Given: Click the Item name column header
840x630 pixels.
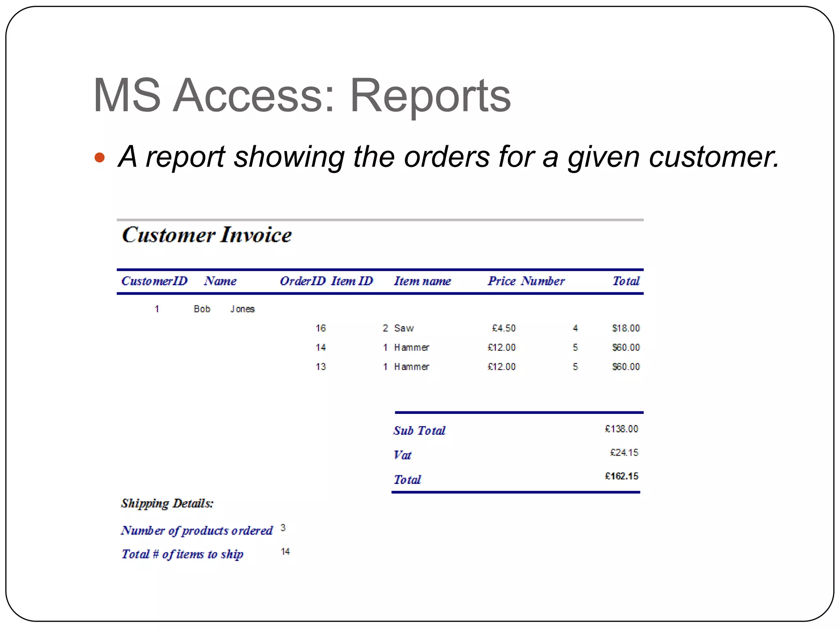Looking at the screenshot, I should (x=422, y=281).
